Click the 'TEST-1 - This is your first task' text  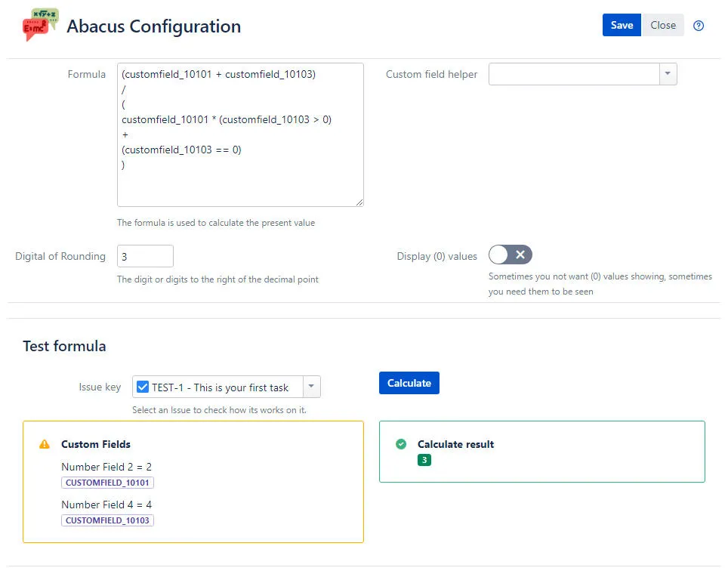pyautogui.click(x=220, y=387)
